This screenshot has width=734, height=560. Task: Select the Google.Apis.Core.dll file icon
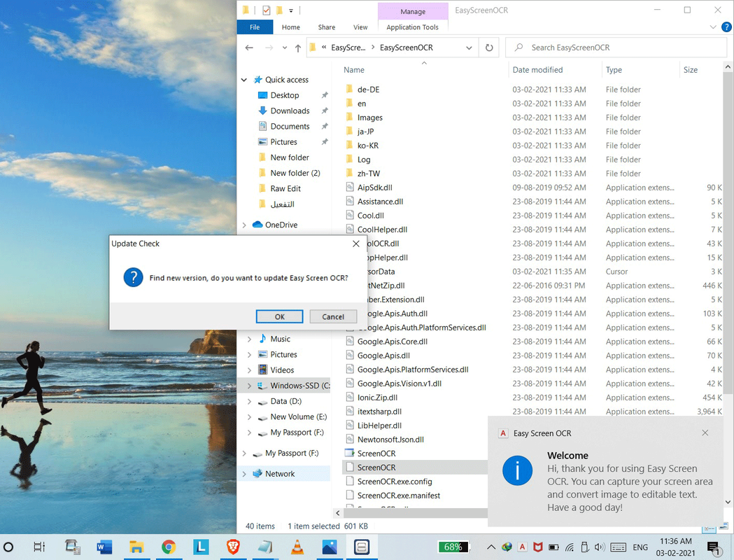349,342
